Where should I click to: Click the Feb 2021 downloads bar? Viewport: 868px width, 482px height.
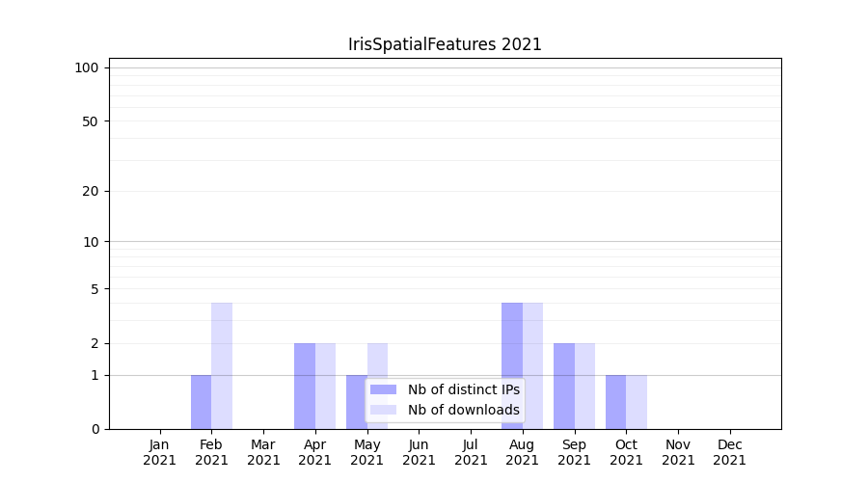coord(222,366)
